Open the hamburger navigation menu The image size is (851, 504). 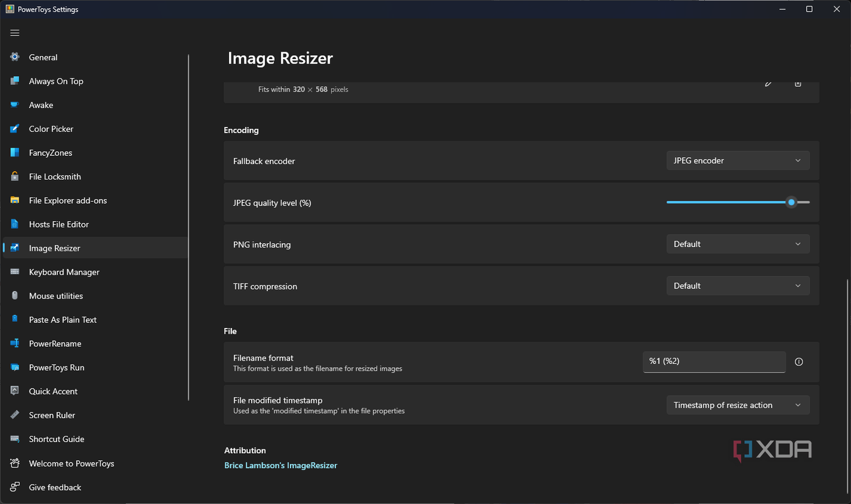tap(15, 33)
